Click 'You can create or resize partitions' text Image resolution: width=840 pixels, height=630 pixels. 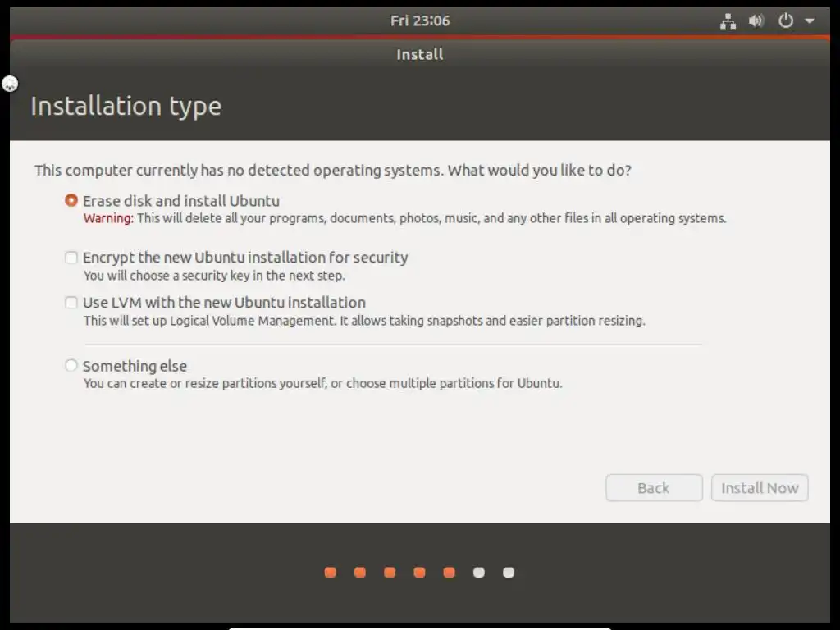point(322,383)
